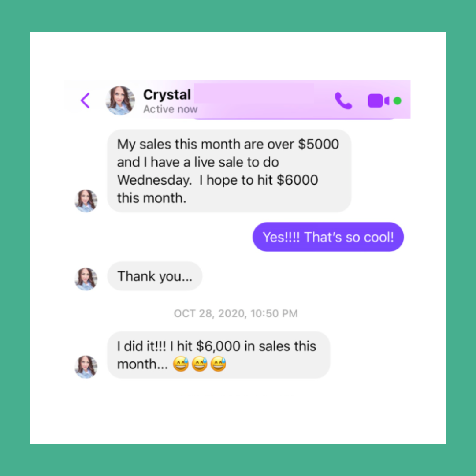
Task: Select the "I did it!!!" message bubble
Action: coord(219,355)
